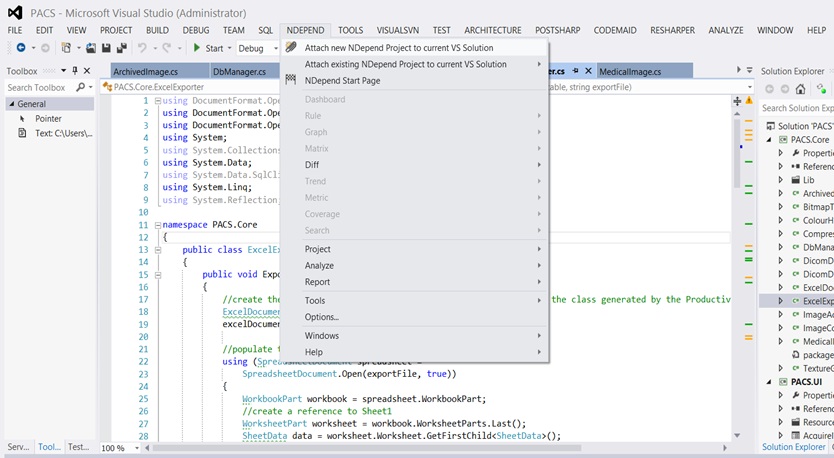Click the Search Solution Explorer field
834x458 pixels.
(x=797, y=108)
